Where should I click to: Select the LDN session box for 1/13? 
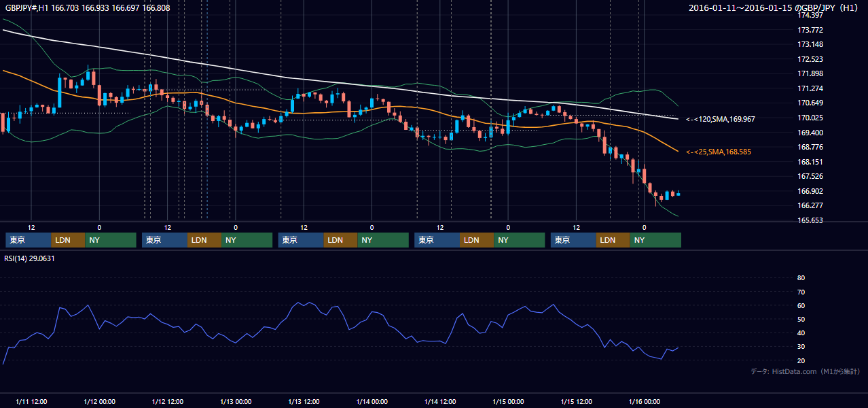[x=341, y=240]
